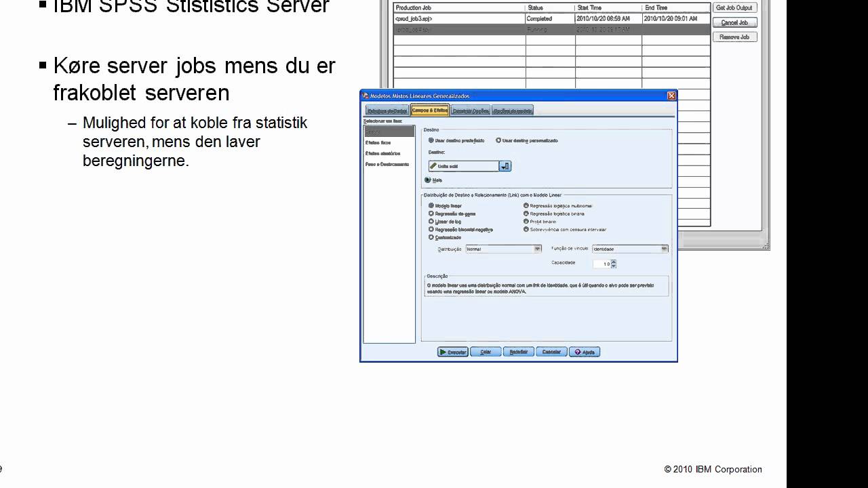Click the 'Status' column header
This screenshot has height=488, width=868.
pyautogui.click(x=550, y=8)
